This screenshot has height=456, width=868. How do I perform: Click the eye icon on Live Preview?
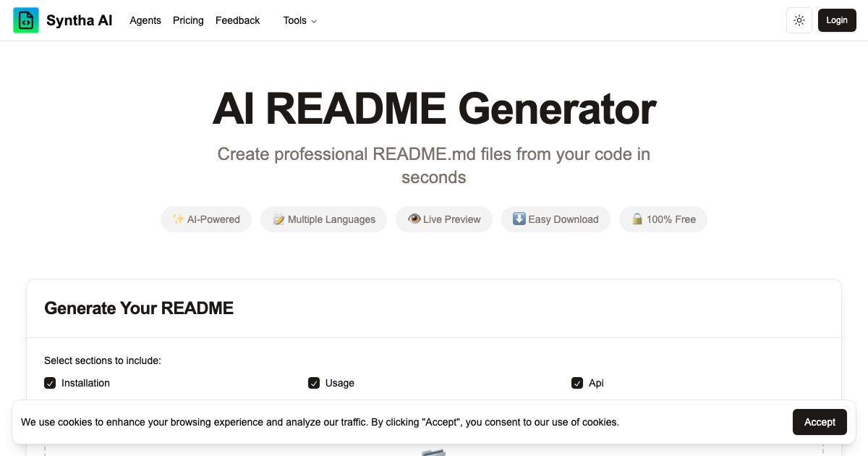(x=414, y=219)
